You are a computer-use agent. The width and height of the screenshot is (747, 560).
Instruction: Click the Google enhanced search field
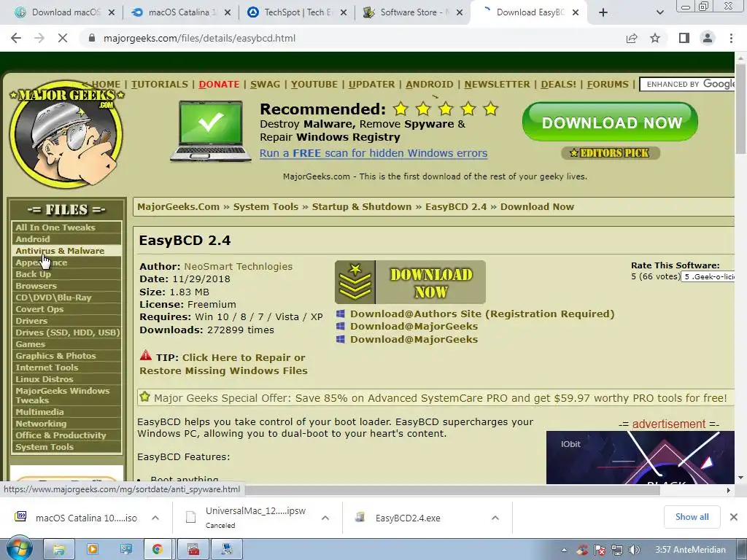coord(687,85)
